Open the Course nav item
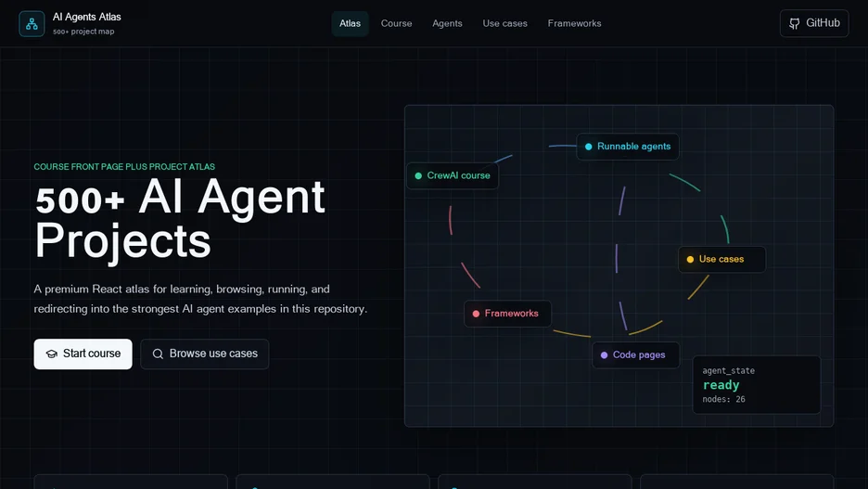 (x=396, y=24)
